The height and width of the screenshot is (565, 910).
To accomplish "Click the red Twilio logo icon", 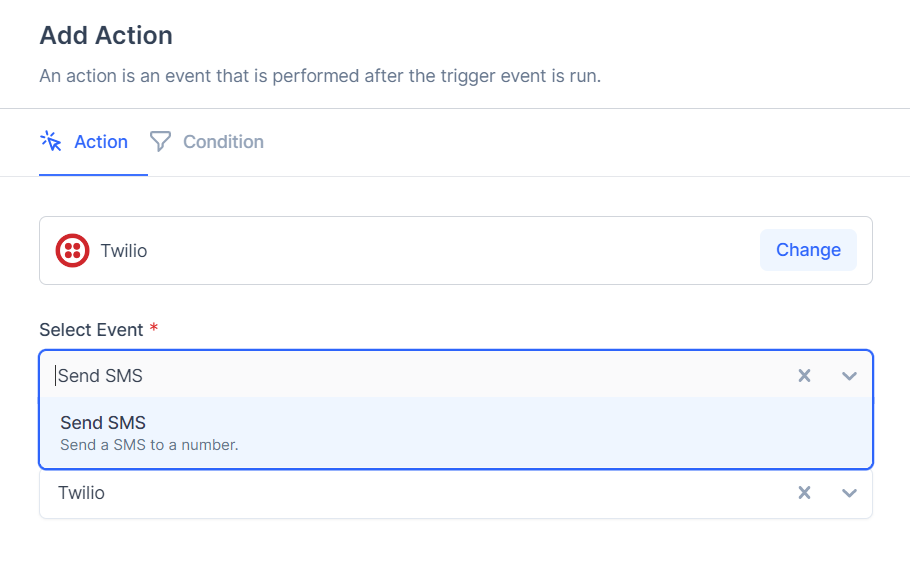I will pyautogui.click(x=73, y=251).
